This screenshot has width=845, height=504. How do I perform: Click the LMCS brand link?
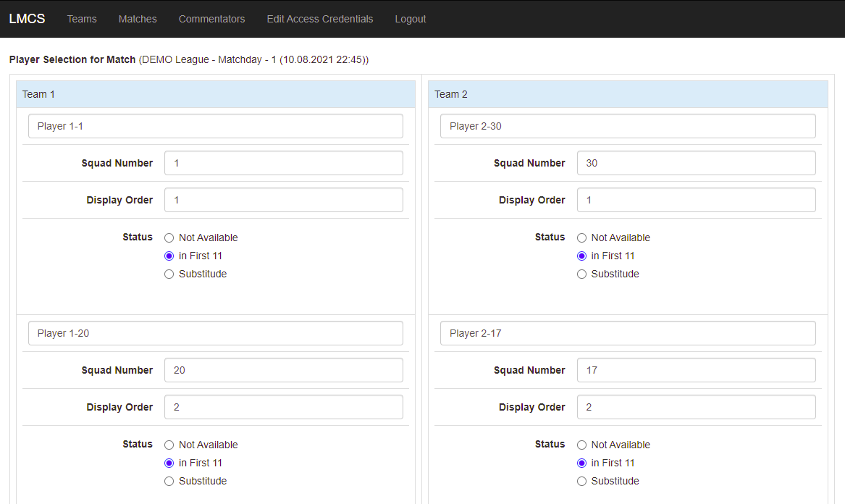(x=27, y=19)
